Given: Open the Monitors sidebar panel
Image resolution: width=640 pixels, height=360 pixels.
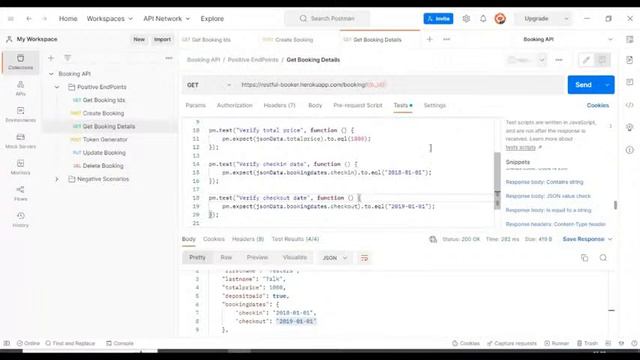Looking at the screenshot, I should (20, 167).
